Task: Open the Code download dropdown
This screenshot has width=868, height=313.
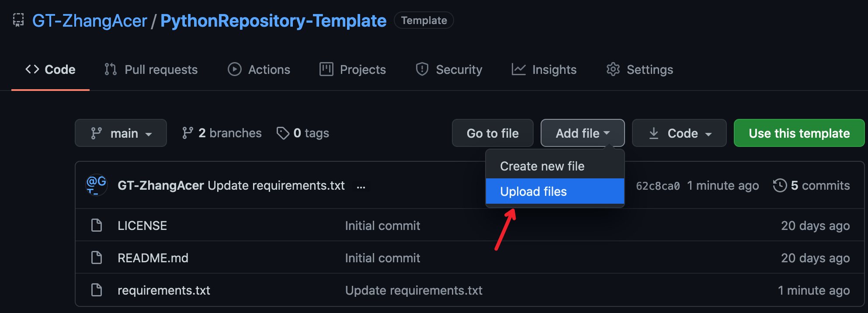Action: pyautogui.click(x=679, y=133)
